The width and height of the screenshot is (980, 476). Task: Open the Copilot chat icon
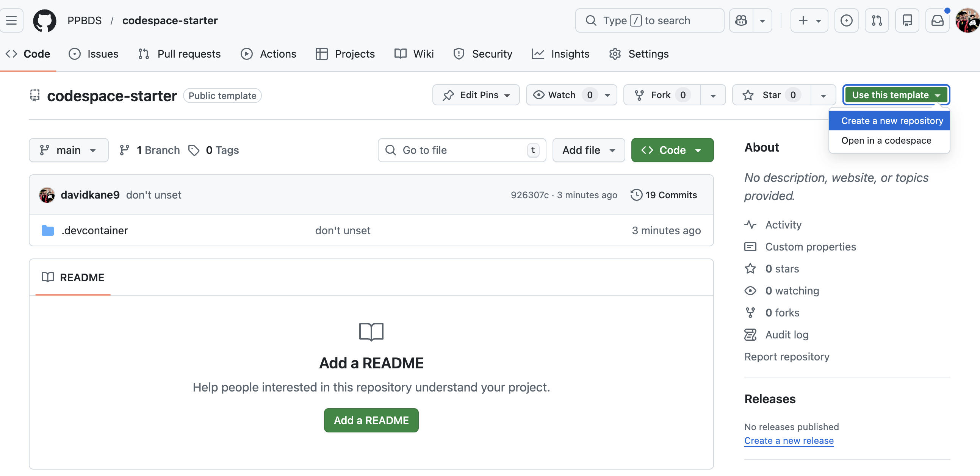point(741,20)
